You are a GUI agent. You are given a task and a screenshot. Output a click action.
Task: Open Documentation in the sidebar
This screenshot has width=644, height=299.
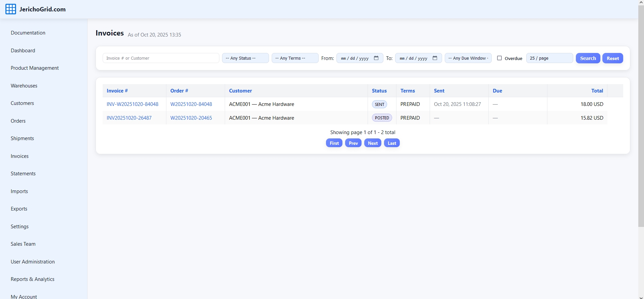click(x=28, y=33)
